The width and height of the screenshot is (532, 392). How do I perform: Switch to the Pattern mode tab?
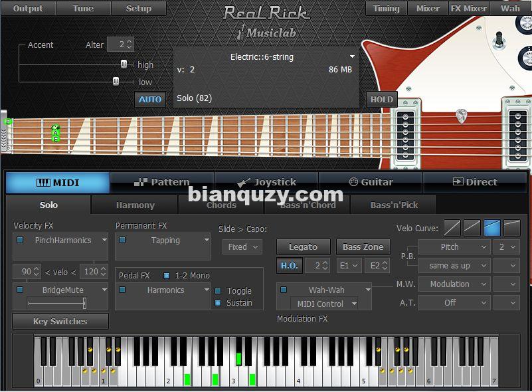click(162, 182)
